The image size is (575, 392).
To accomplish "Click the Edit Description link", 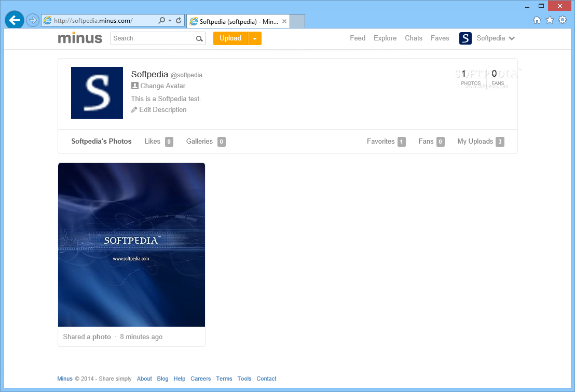I will pyautogui.click(x=163, y=109).
